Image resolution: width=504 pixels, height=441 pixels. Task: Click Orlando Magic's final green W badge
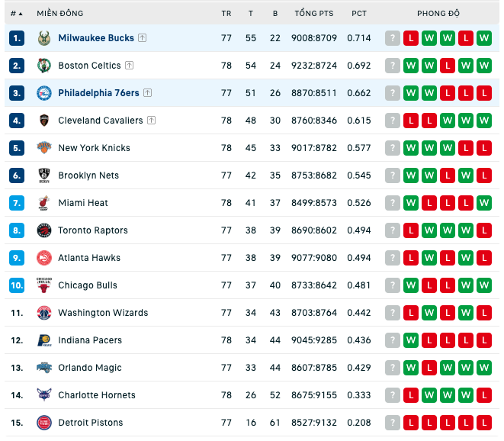coord(484,368)
